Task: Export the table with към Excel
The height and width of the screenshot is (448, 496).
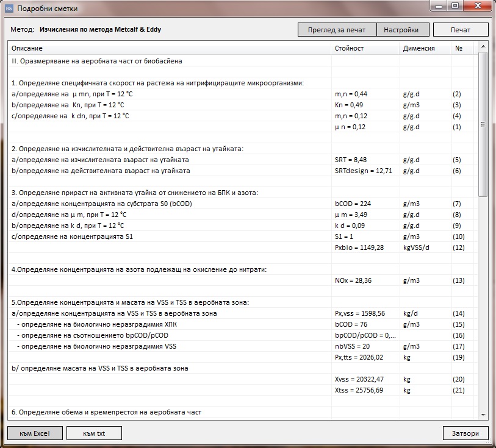Action: [x=34, y=433]
